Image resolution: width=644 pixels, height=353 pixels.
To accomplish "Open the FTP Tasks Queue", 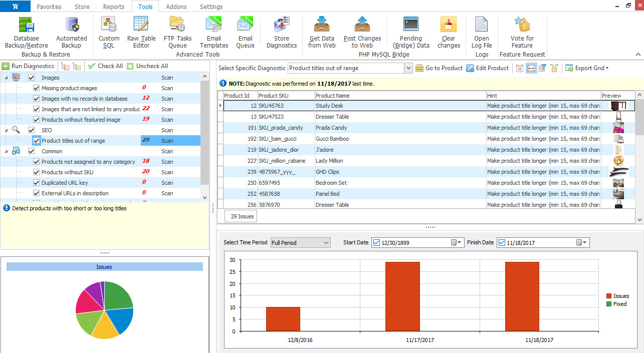I will click(x=177, y=33).
